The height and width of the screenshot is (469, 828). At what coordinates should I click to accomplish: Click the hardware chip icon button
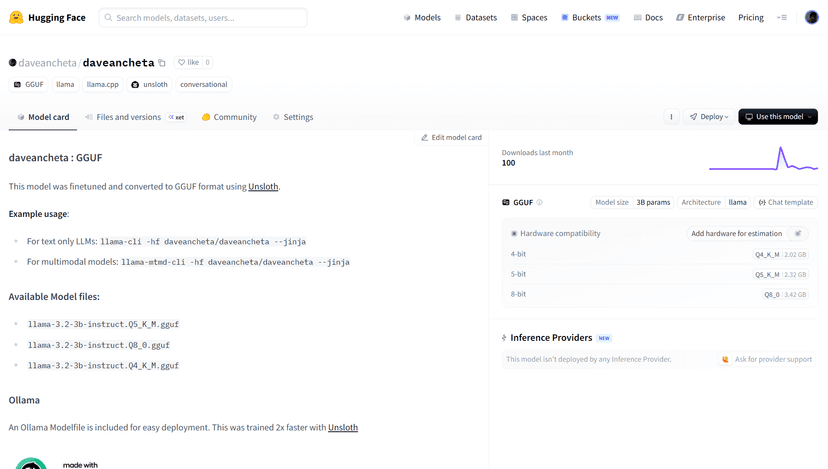(798, 233)
